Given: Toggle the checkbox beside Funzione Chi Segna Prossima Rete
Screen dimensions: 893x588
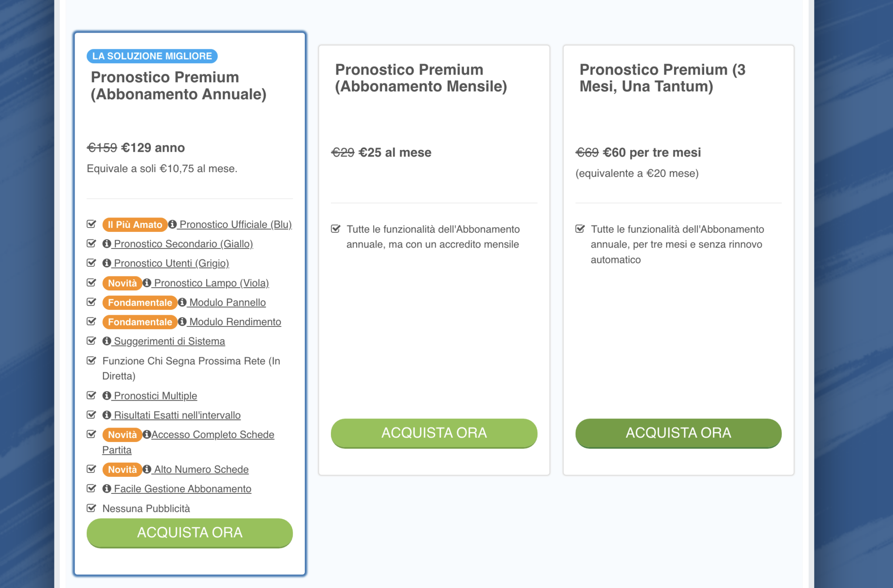Looking at the screenshot, I should pyautogui.click(x=91, y=360).
